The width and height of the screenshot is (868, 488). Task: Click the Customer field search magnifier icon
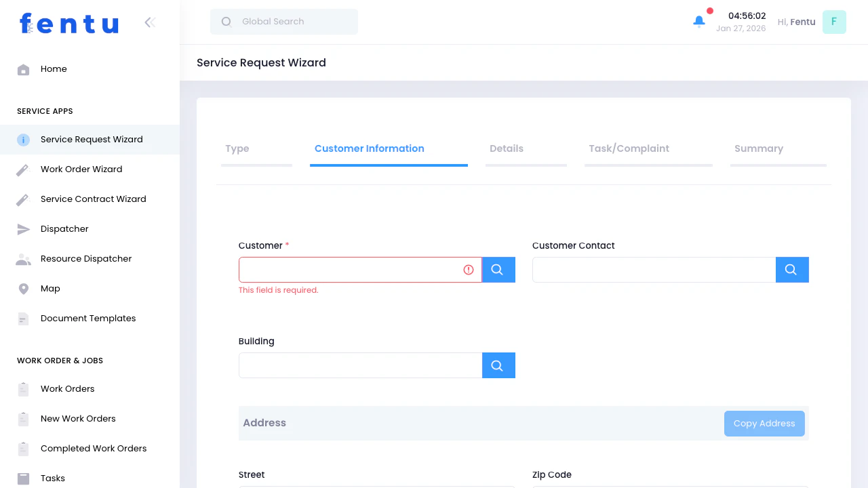coord(498,269)
